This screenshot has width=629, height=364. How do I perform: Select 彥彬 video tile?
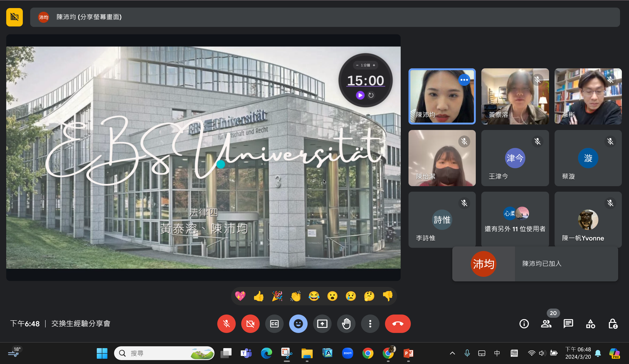pos(588,96)
